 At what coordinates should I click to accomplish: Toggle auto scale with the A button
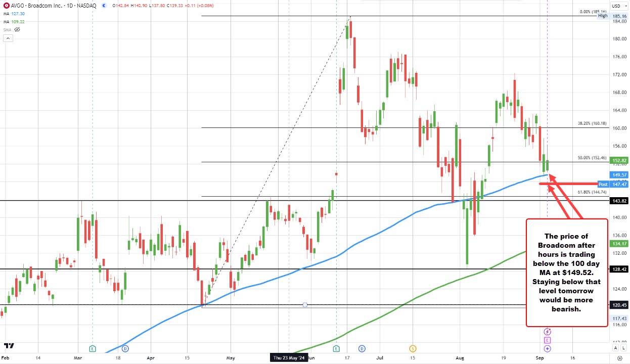[615, 348]
